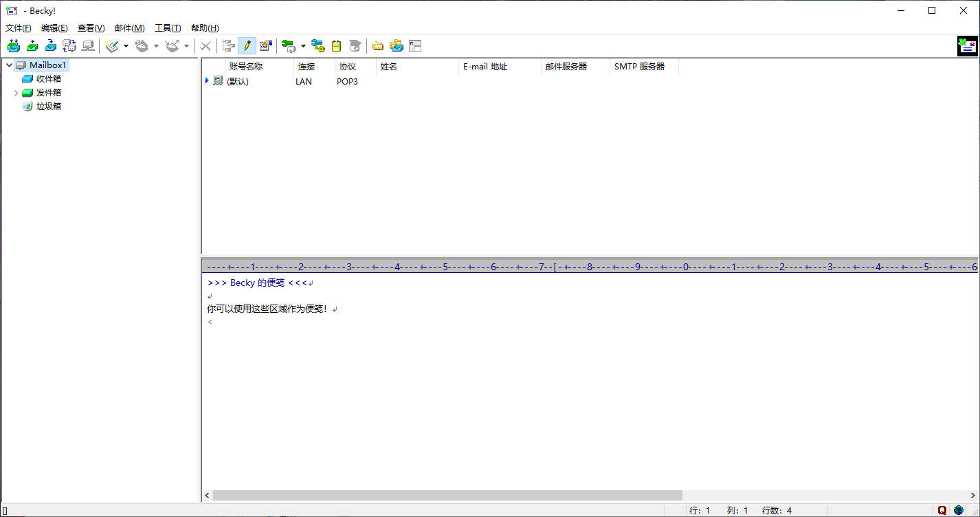This screenshot has width=980, height=517.
Task: Open the 编辑(E) menu
Action: click(x=54, y=28)
